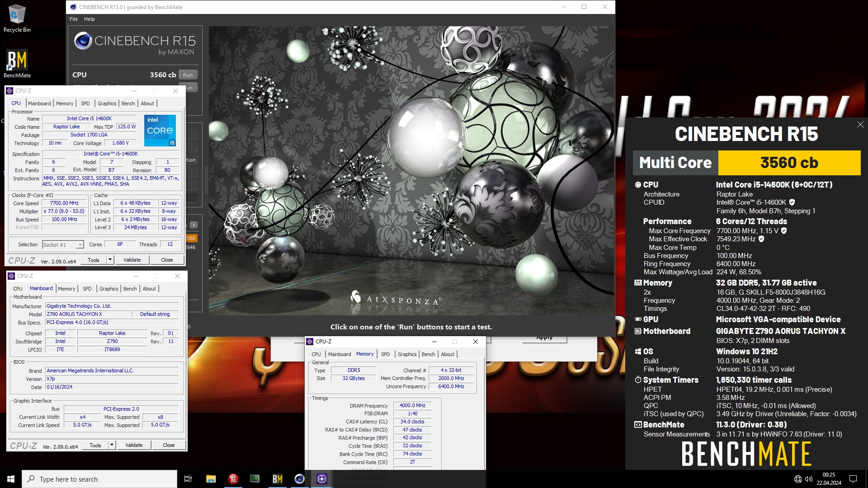Open Windows Start menu

[x=11, y=479]
